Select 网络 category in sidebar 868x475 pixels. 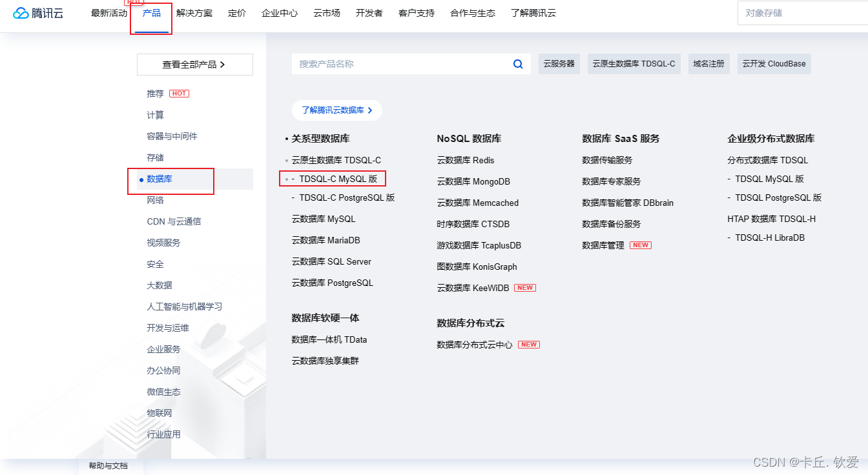[x=155, y=200]
